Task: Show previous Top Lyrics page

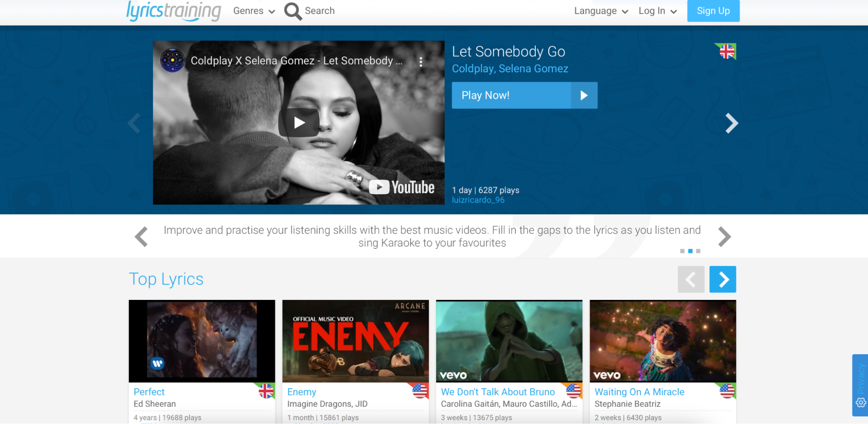Action: pos(691,279)
